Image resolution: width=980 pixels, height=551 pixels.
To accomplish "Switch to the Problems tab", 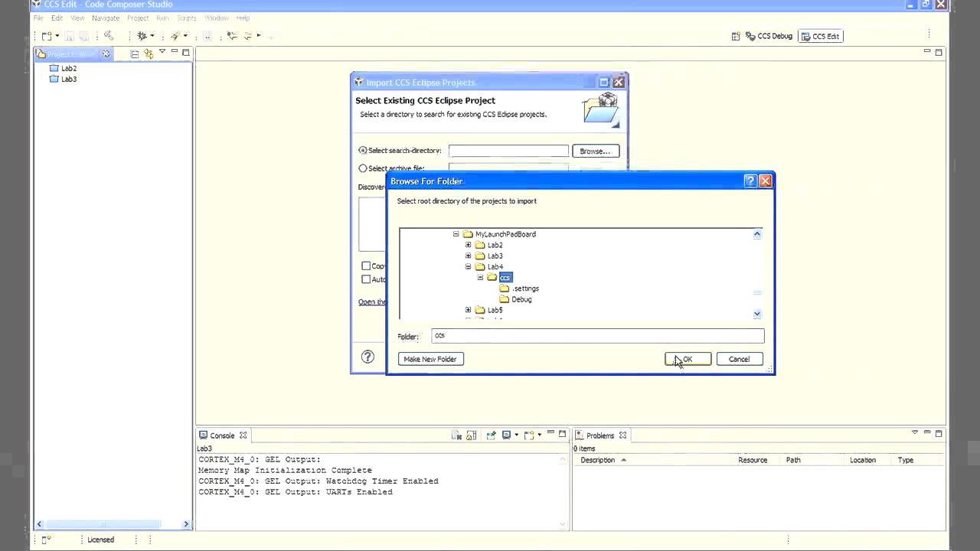I will (x=601, y=435).
